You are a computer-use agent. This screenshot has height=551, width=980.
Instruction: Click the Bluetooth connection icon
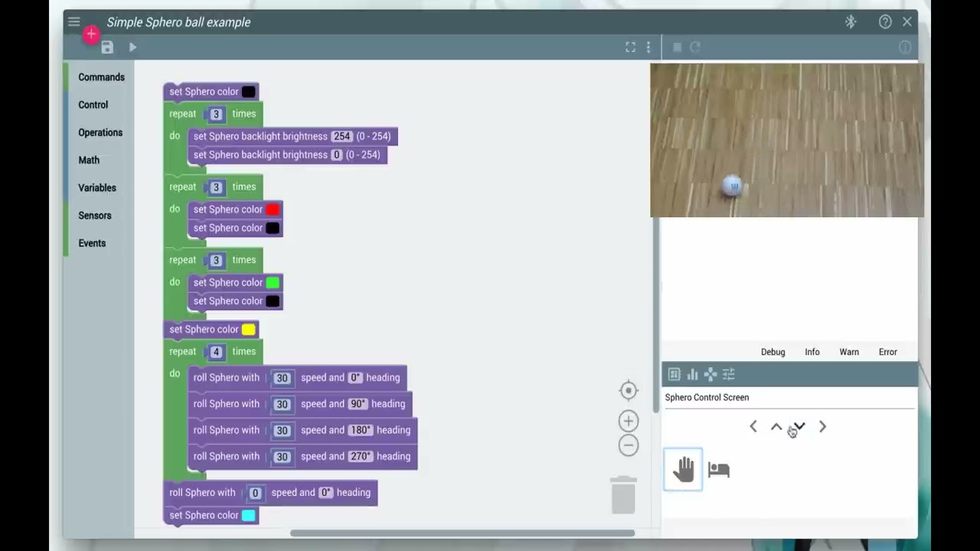[x=851, y=22]
